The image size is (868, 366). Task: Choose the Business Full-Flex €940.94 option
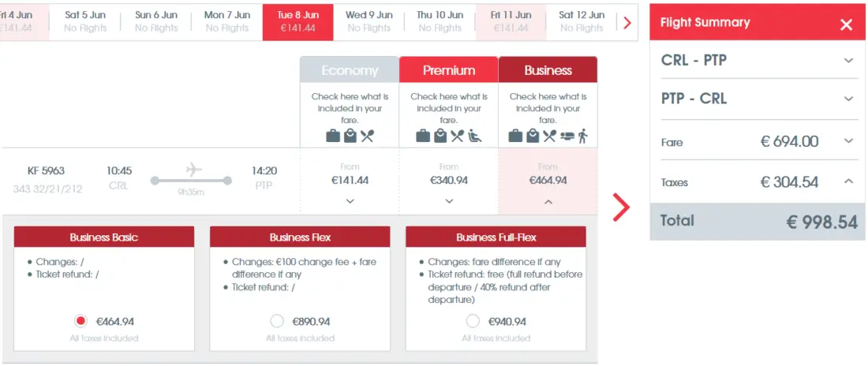click(x=472, y=321)
